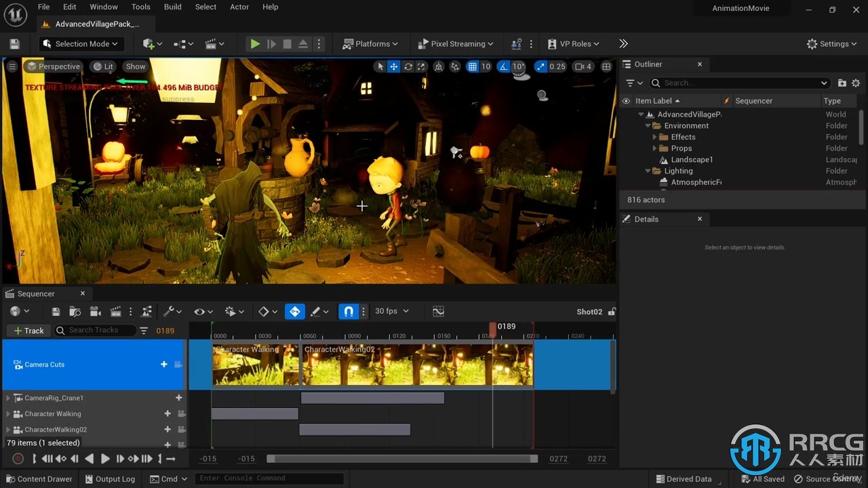Toggle Outliner actor visibility eye column
This screenshot has height=488, width=868.
(x=626, y=101)
